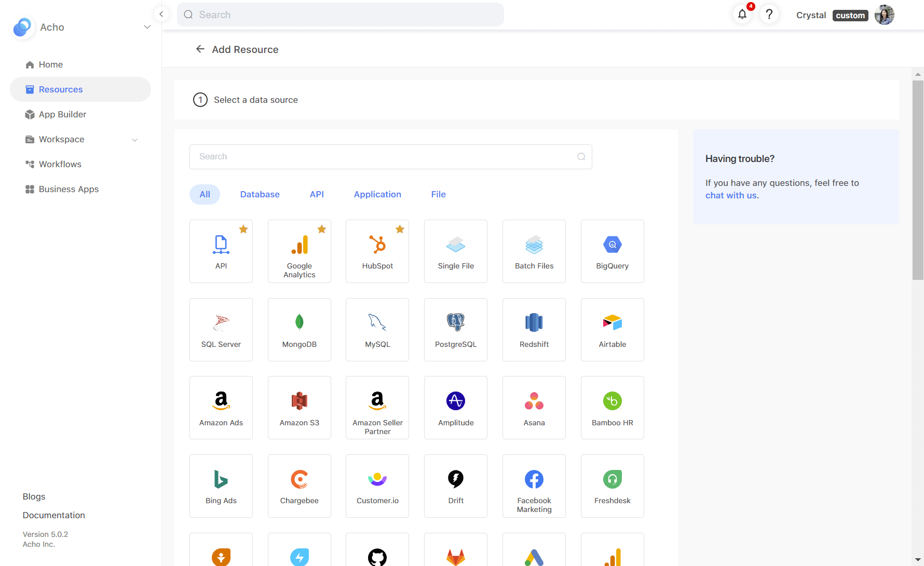Click the custom plan badge

click(x=850, y=16)
